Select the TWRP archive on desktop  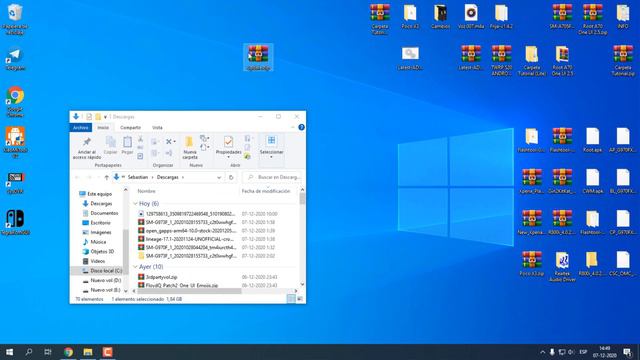pyautogui.click(x=501, y=60)
